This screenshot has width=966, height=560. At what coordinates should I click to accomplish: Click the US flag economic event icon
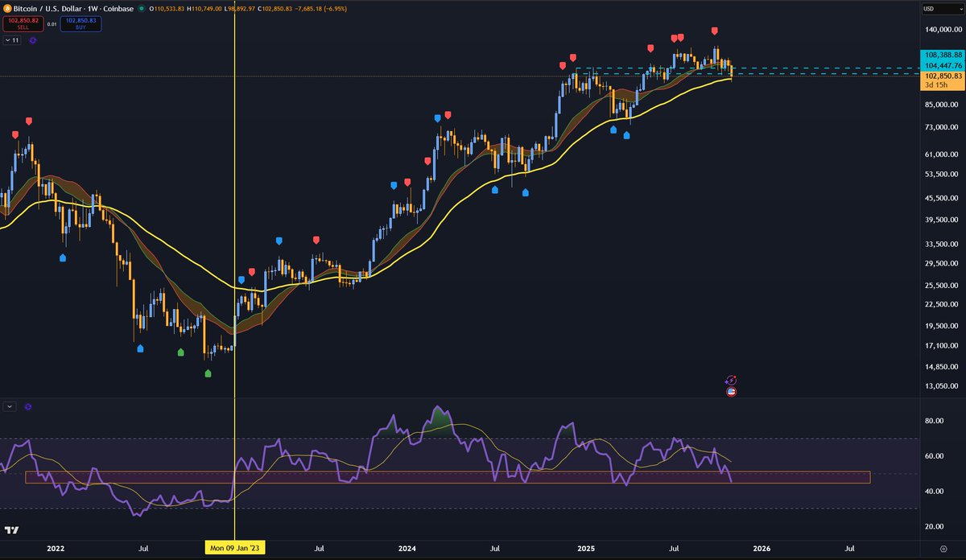(731, 392)
